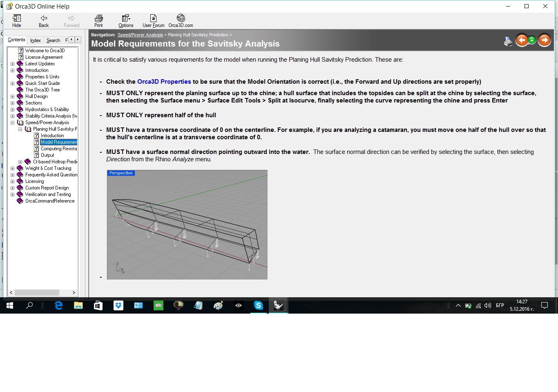Viewport: 558px width, 392px height.
Task: Click the orange previous-topic arrow button
Action: [522, 40]
